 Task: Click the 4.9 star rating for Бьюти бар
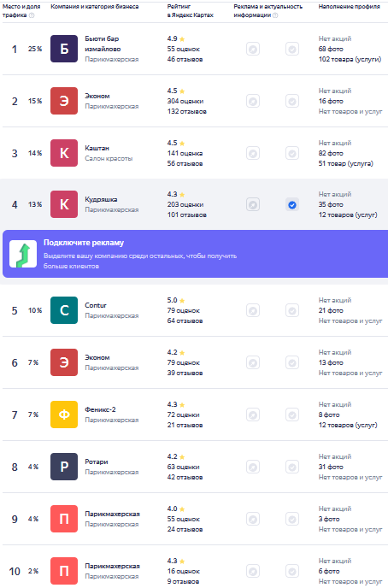[176, 38]
